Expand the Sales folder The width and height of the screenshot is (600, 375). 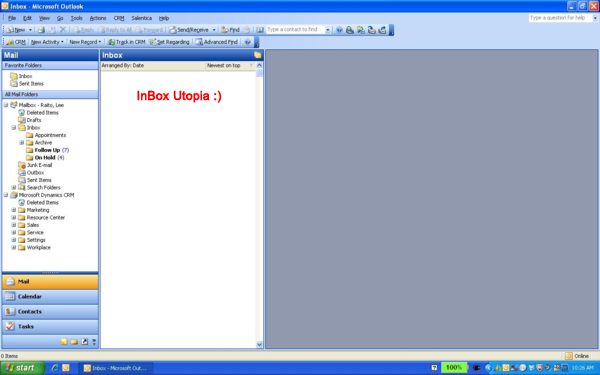coord(14,225)
